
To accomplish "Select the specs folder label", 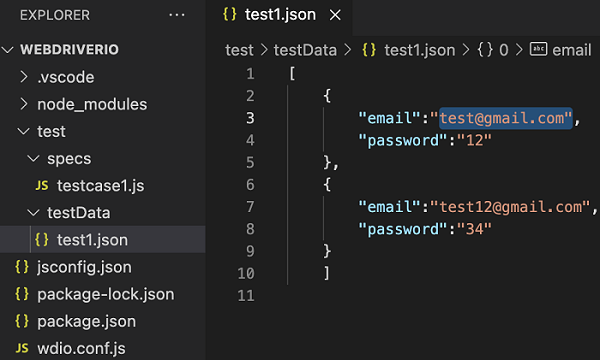I will (x=69, y=159).
